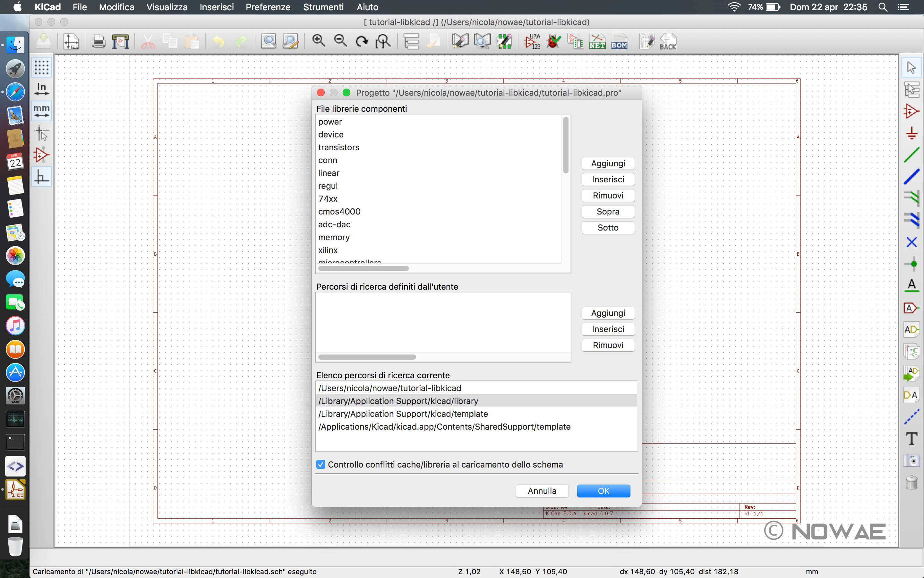Click Aggiungi for component libraries
924x578 pixels.
(608, 163)
